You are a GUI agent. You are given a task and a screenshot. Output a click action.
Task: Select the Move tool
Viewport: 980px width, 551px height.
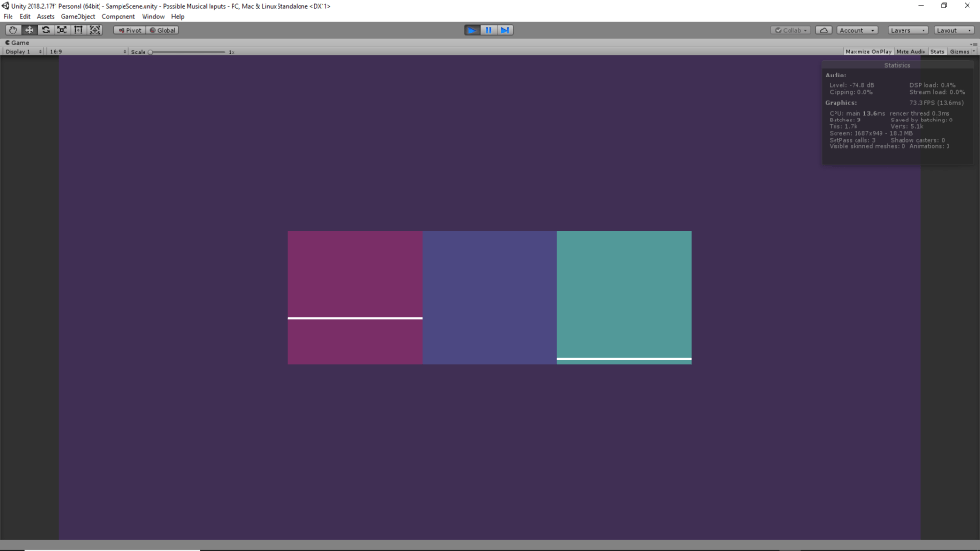(x=30, y=30)
